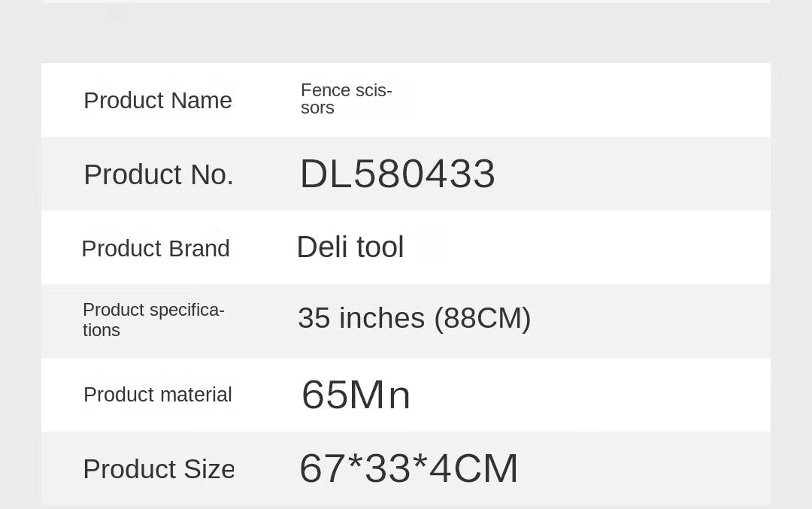Click the Product Name label
This screenshot has width=812, height=509.
[157, 100]
